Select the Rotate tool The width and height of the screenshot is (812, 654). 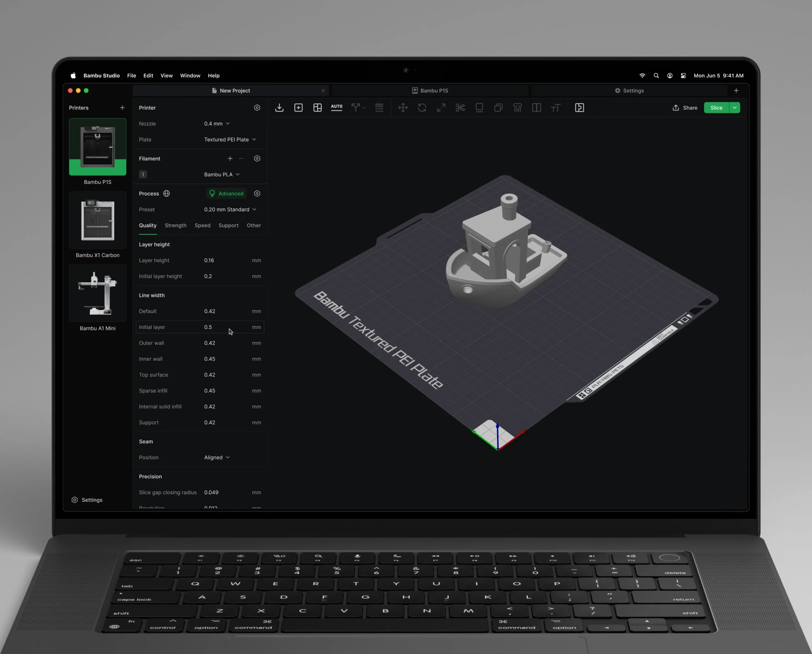(422, 108)
